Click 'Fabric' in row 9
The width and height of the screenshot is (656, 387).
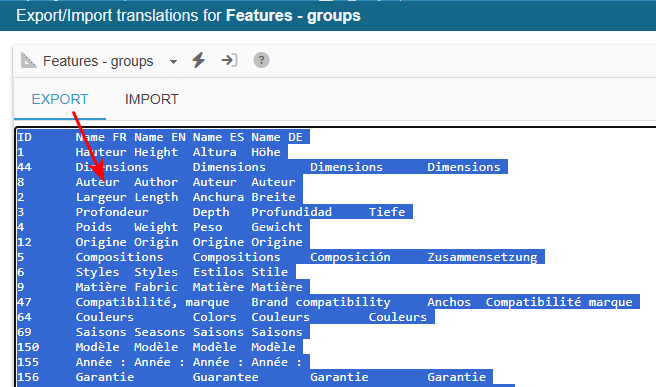[156, 288]
